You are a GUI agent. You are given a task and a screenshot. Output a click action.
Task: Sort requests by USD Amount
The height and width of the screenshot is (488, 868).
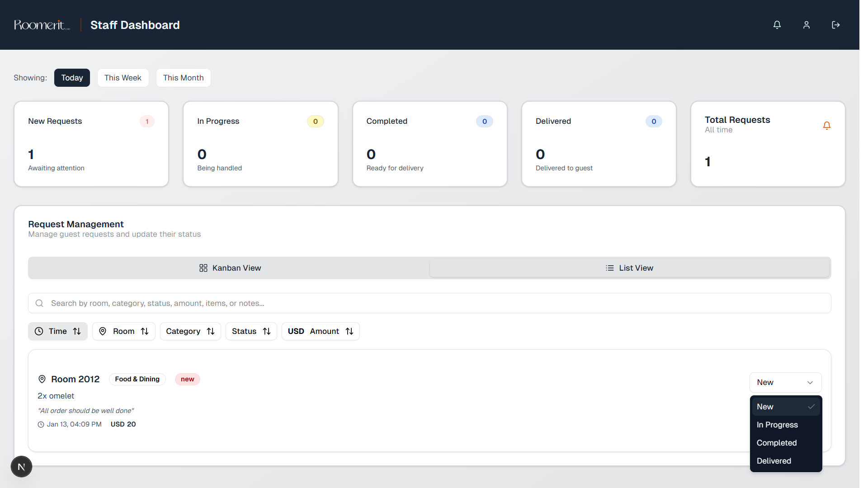(x=320, y=331)
